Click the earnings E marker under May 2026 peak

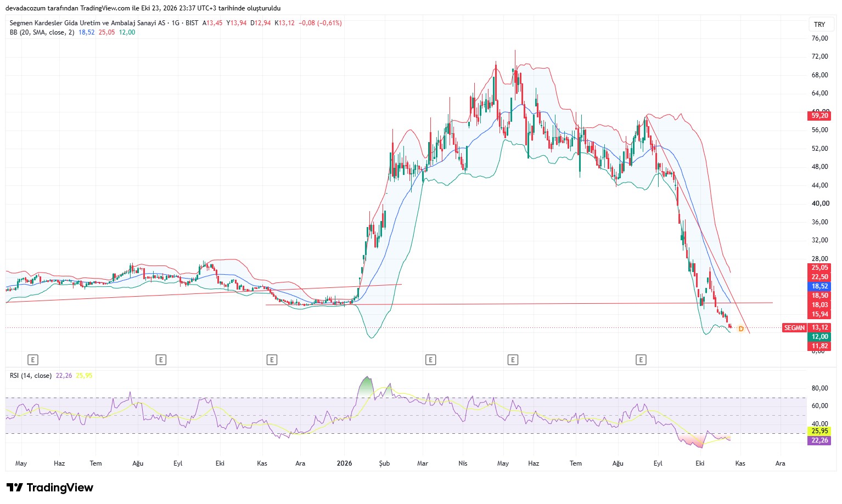(513, 360)
